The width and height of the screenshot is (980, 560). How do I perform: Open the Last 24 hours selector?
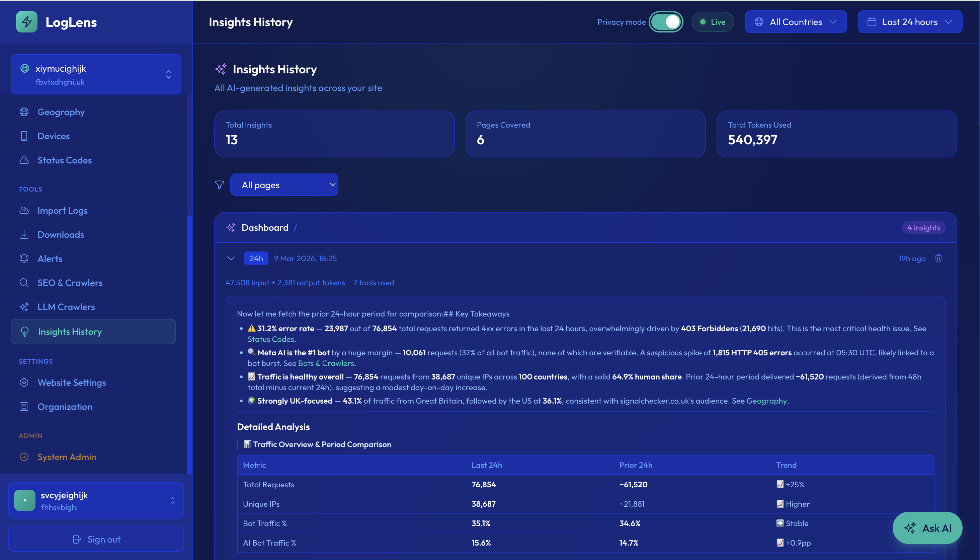coord(910,22)
